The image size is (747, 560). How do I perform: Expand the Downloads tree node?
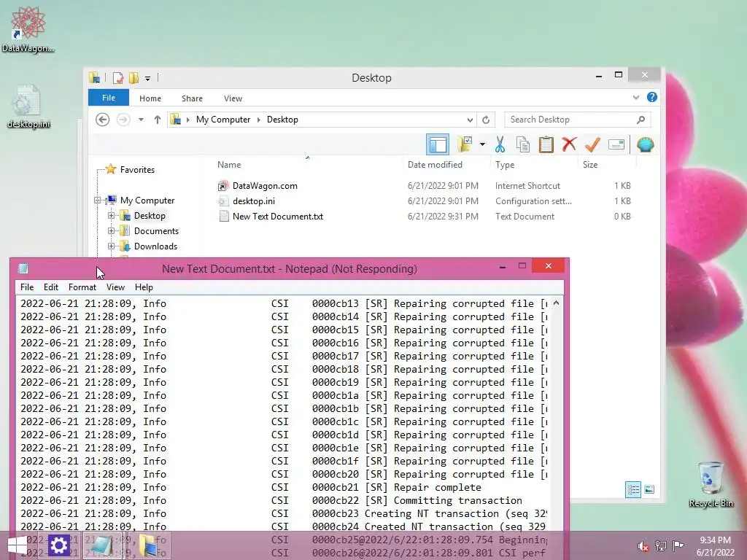[x=111, y=246]
